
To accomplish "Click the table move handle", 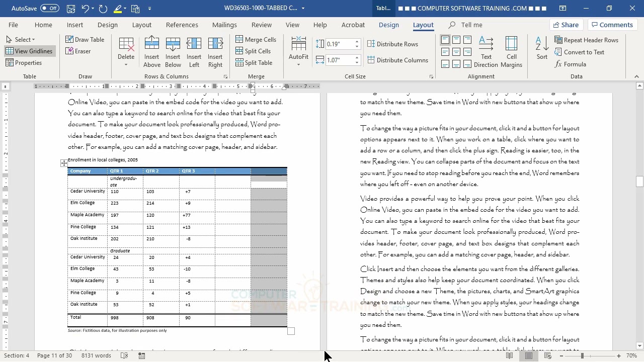I will [x=64, y=163].
